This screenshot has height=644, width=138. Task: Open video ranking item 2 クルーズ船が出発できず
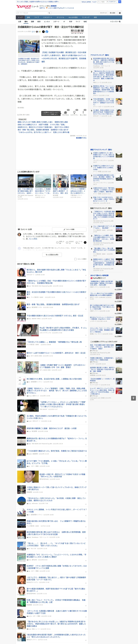(104, 227)
